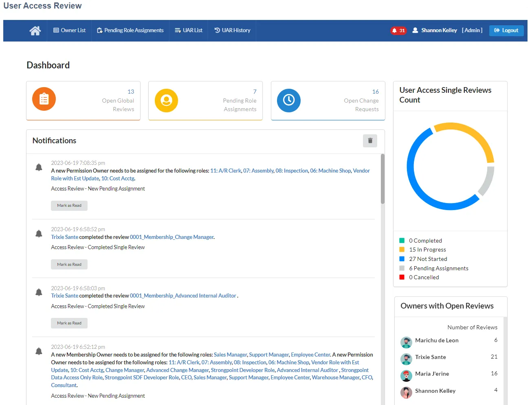
Task: Go to the home icon in navbar
Action: pos(35,31)
